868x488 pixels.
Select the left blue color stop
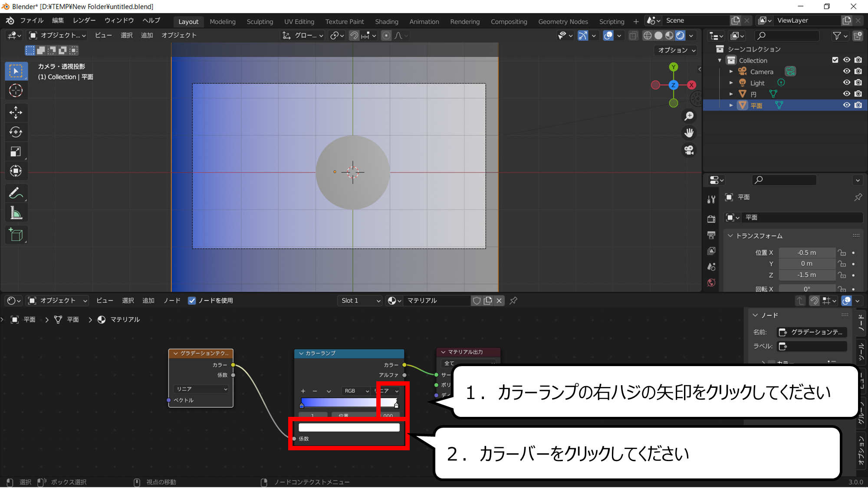point(302,405)
